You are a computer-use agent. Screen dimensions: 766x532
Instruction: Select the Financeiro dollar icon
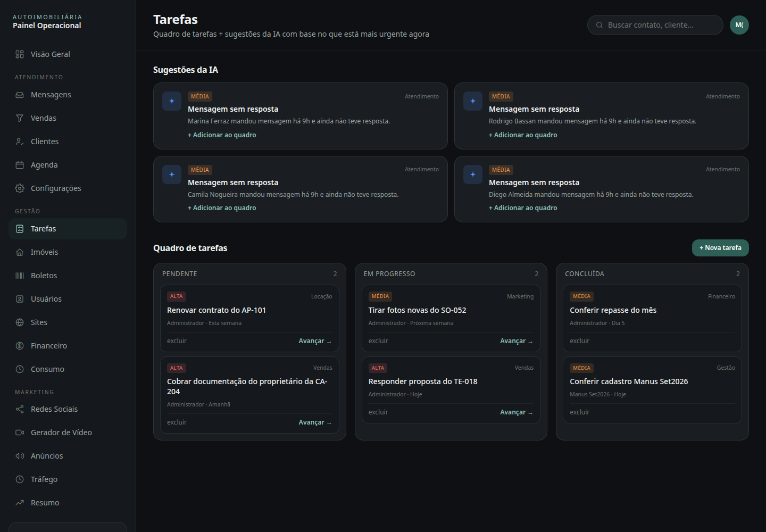[20, 346]
